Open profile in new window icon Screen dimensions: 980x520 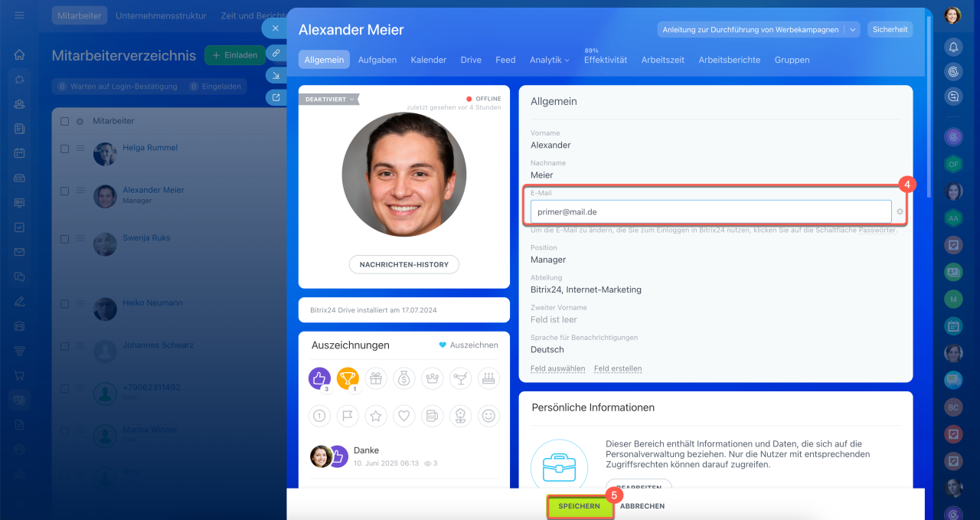click(x=275, y=97)
